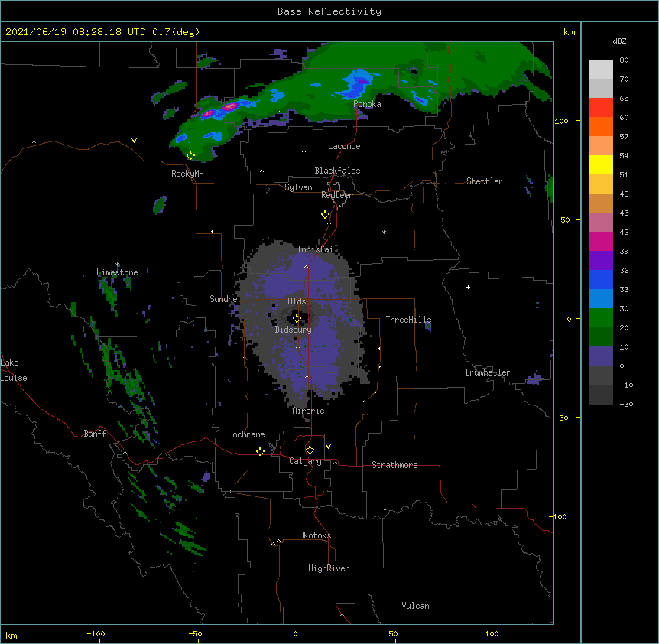Click the white asterisk marker above Limestone

[118, 265]
